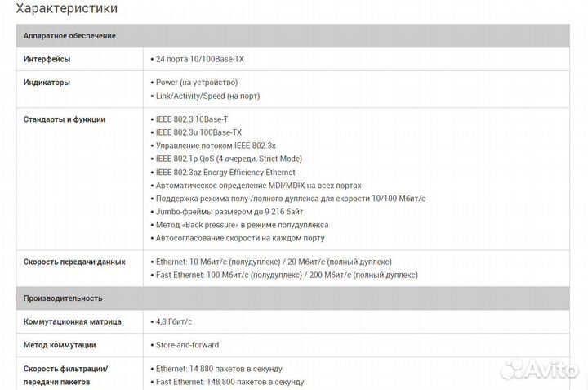Click the 4,8 Гбит/с value
Viewport: 588px width, 390px height.
[x=176, y=322]
